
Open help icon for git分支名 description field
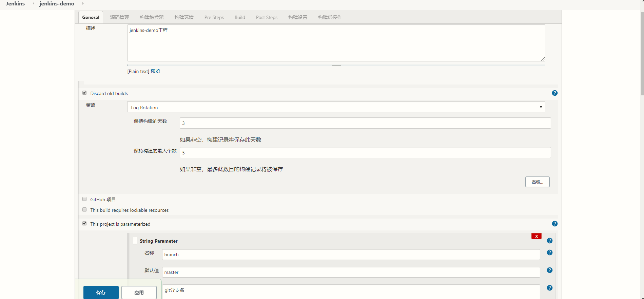tap(550, 288)
